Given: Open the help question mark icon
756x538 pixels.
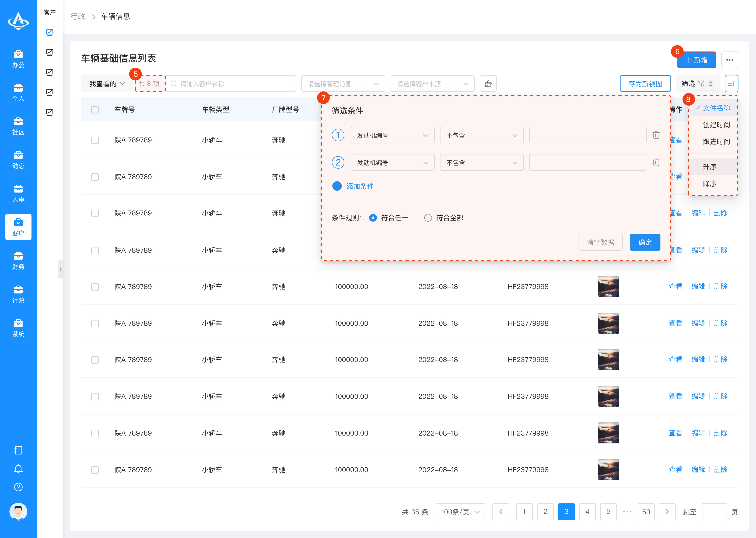Looking at the screenshot, I should 18,487.
